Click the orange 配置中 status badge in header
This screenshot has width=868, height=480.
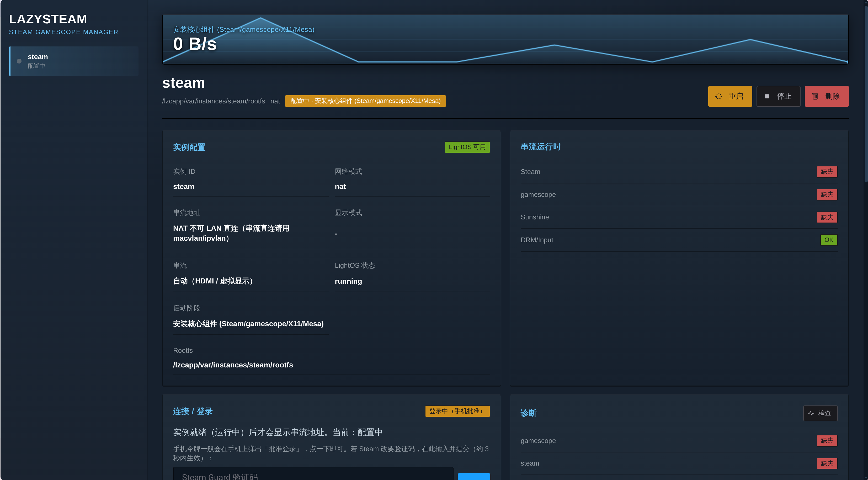[365, 101]
